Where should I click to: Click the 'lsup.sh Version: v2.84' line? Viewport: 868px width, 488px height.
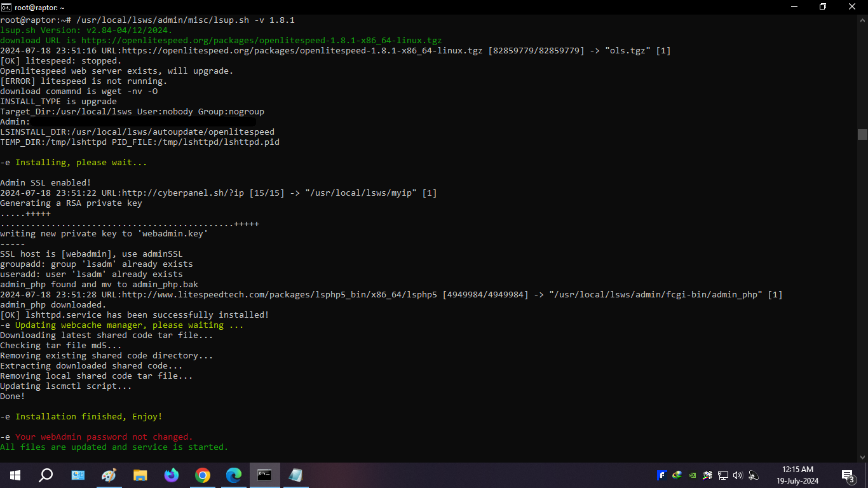click(86, 30)
